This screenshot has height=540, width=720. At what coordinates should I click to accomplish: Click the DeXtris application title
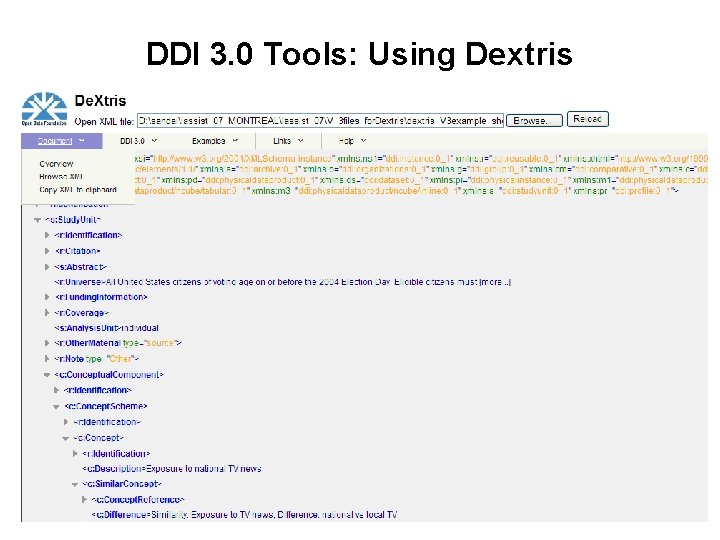coord(100,101)
